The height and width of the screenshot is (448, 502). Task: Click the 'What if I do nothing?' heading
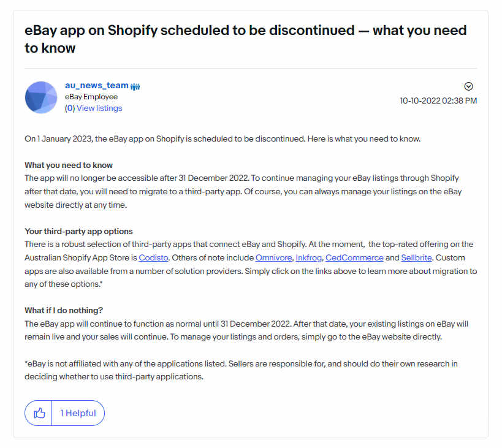coord(64,310)
